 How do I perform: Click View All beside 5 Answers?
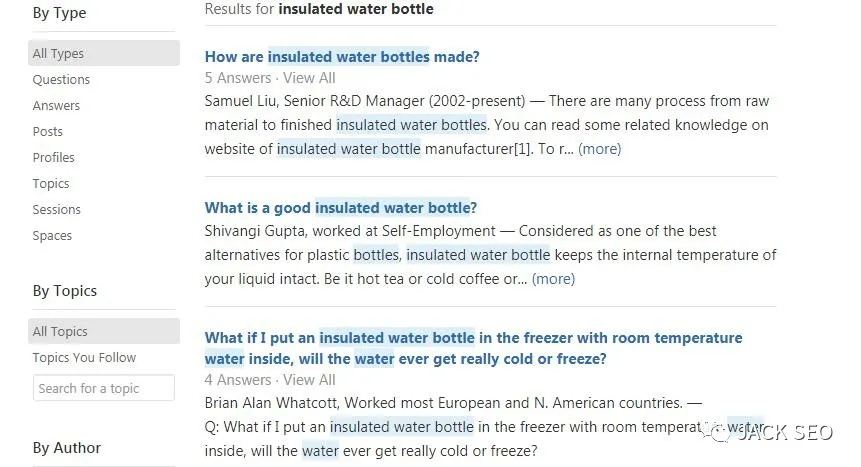tap(309, 78)
